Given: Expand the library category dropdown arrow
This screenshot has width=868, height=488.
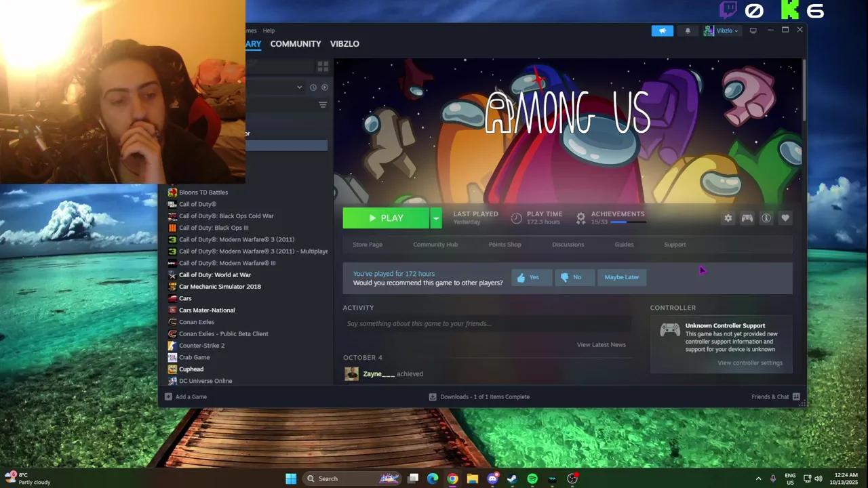Looking at the screenshot, I should coord(299,87).
